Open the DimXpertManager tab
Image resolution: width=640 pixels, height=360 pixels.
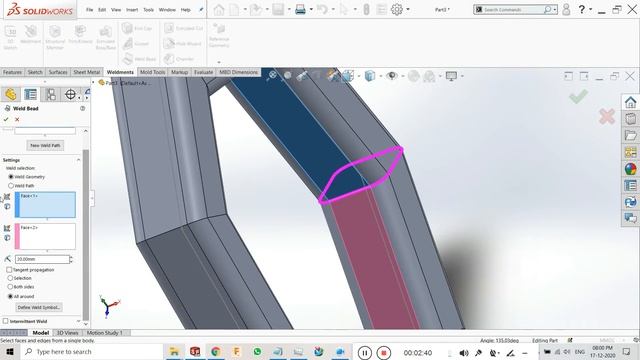(70, 94)
